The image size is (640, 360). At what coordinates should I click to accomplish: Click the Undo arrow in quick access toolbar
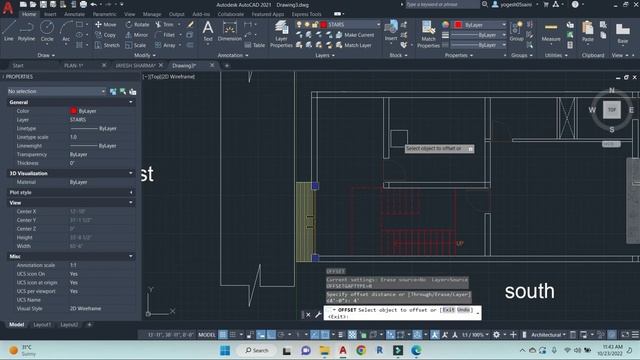pyautogui.click(x=93, y=4)
